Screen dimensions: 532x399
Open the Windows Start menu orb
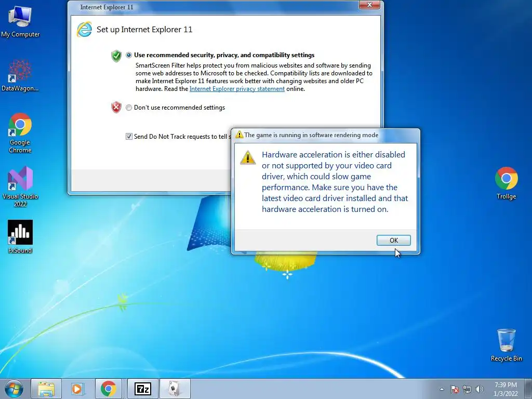[x=14, y=389]
